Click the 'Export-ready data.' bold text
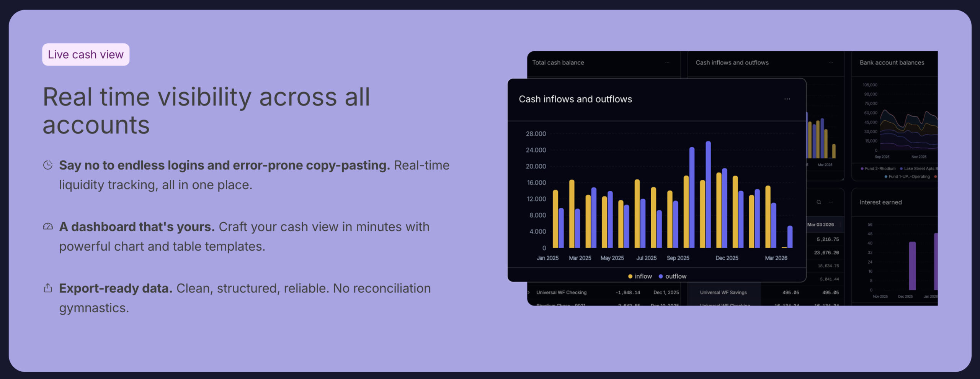The width and height of the screenshot is (980, 379). pos(116,288)
